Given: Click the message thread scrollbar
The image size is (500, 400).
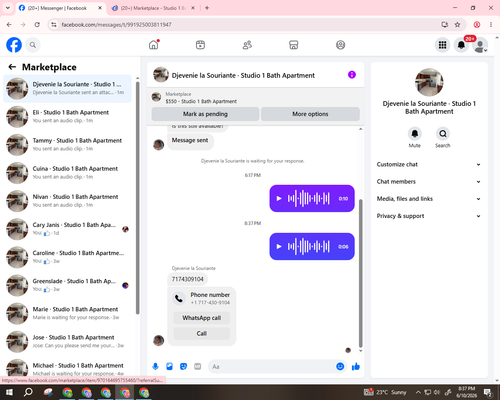Looking at the screenshot, I should tap(360, 273).
